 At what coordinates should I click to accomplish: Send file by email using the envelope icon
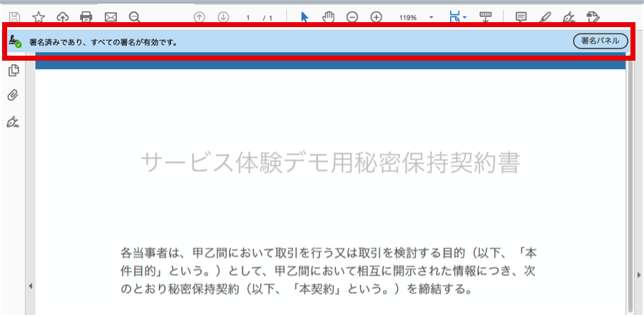click(111, 17)
